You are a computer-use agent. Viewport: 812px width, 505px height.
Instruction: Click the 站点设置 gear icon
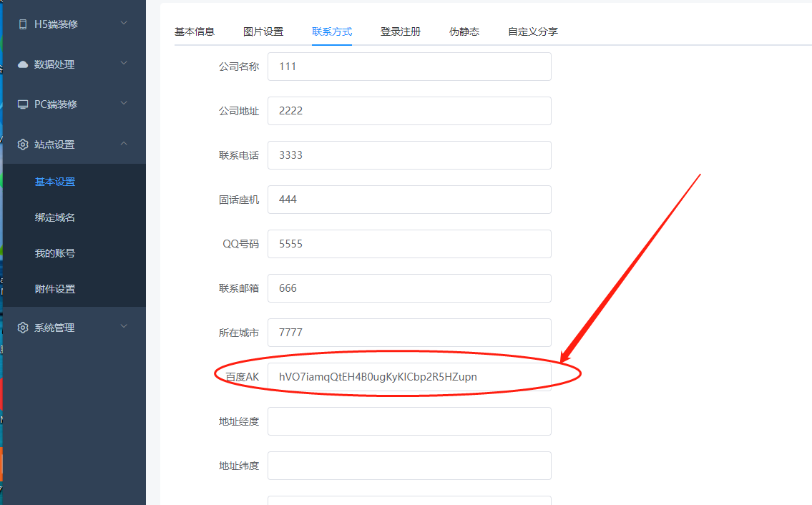pos(23,144)
